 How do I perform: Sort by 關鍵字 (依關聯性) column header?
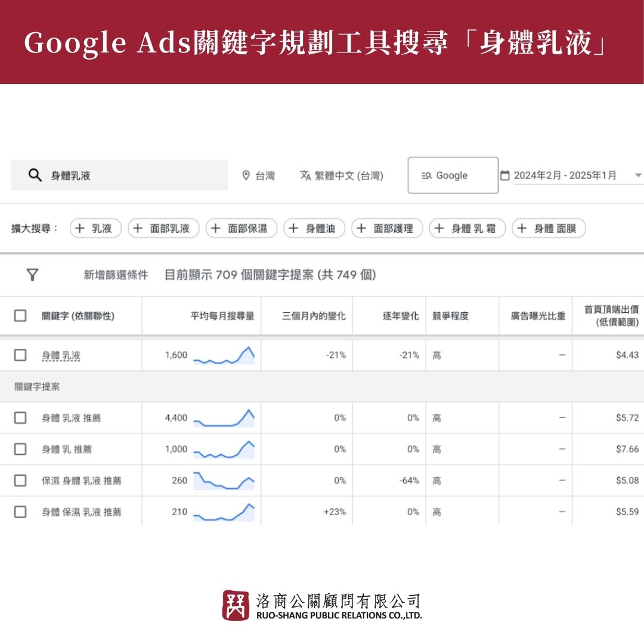point(78,316)
